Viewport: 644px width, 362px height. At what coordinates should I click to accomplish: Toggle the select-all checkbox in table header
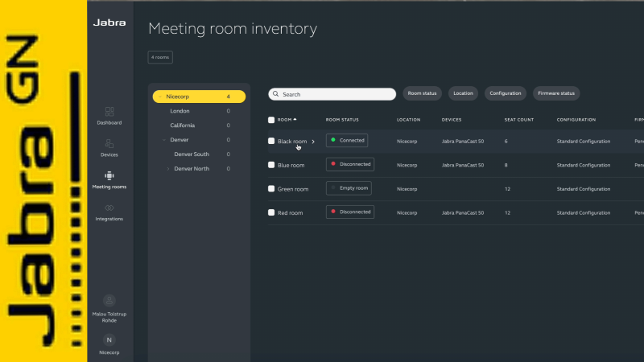coord(271,120)
